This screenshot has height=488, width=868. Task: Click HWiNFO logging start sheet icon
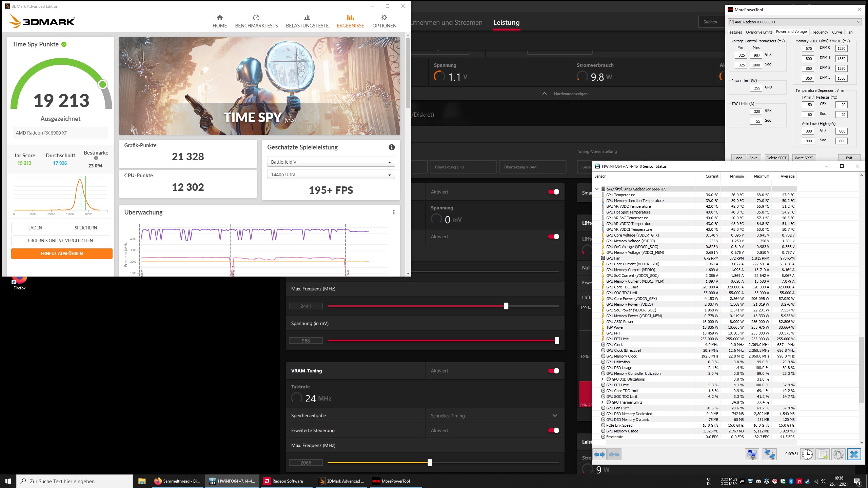823,454
